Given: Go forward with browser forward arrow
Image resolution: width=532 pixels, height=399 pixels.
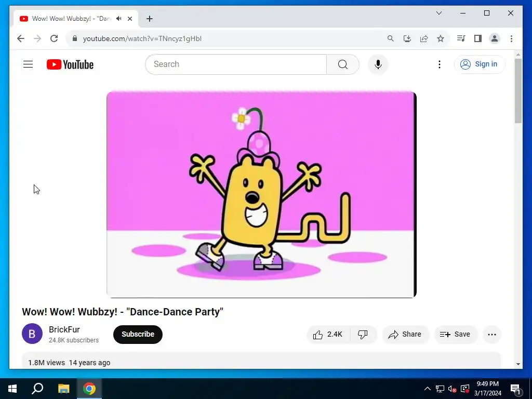Looking at the screenshot, I should point(37,38).
